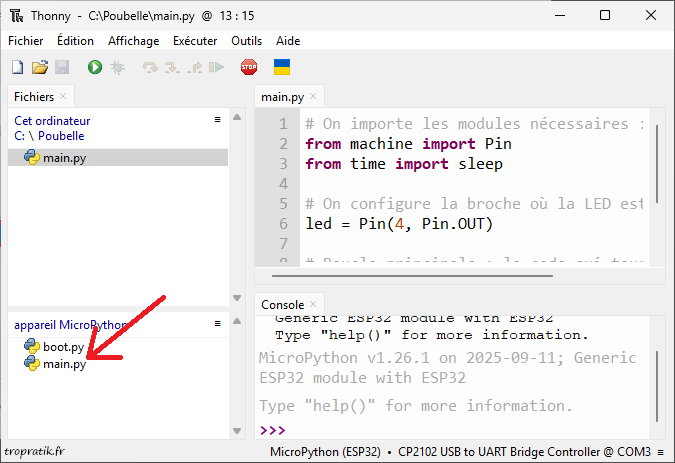Open the Outils menu
The height and width of the screenshot is (463, 675).
pos(246,41)
